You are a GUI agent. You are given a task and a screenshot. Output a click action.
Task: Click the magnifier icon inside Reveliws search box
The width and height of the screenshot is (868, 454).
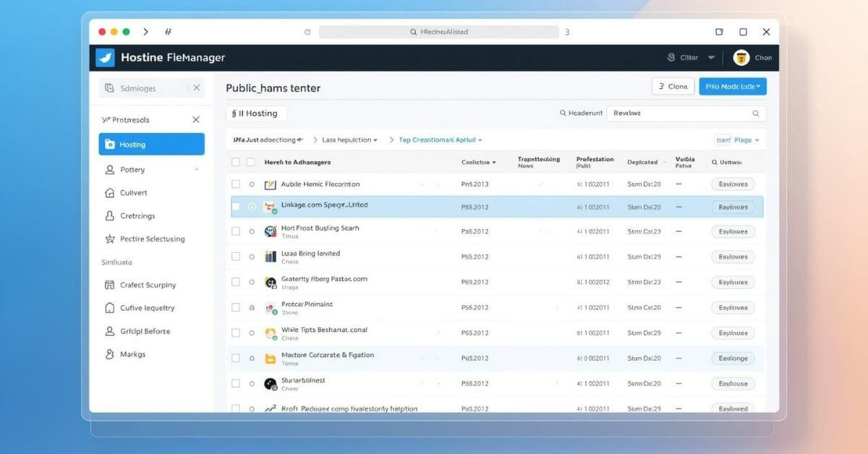tap(756, 113)
